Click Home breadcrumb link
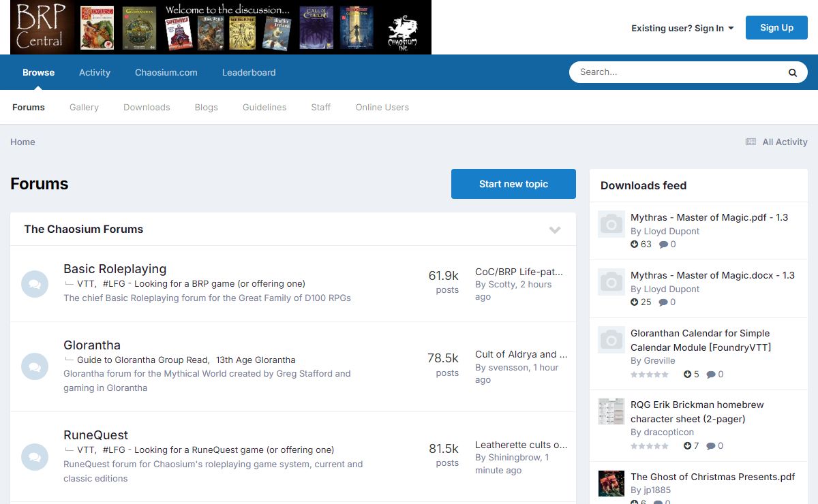 point(22,142)
